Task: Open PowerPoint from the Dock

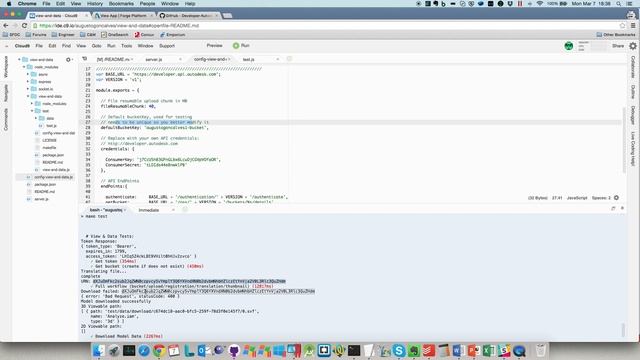Action: [x=474, y=351]
